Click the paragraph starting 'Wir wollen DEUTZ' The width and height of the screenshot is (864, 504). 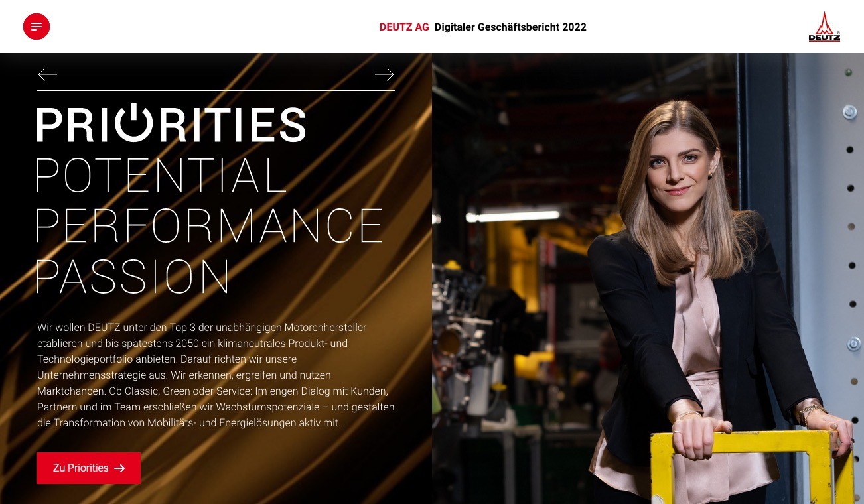coord(216,375)
